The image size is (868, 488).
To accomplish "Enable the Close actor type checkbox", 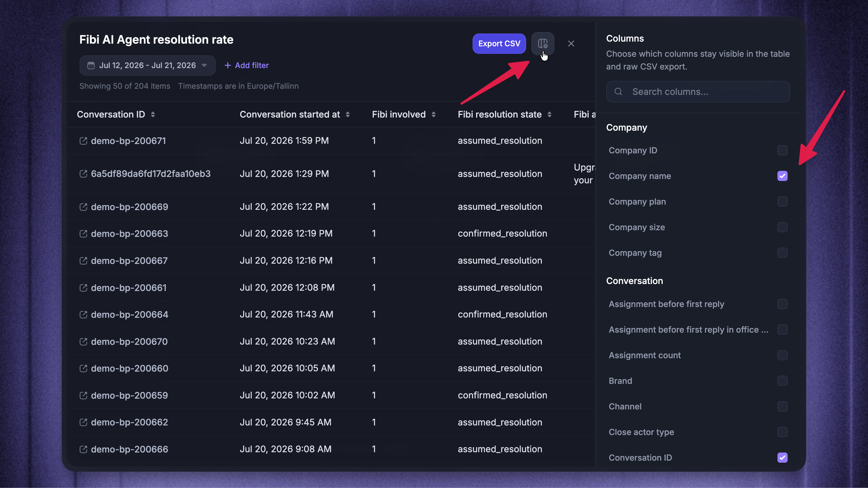I will pyautogui.click(x=782, y=432).
